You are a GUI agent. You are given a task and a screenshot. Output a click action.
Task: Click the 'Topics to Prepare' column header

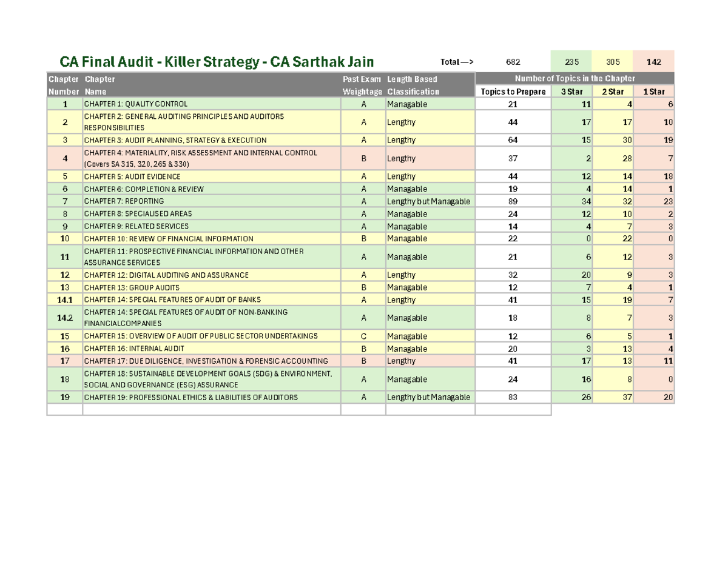[x=513, y=92]
